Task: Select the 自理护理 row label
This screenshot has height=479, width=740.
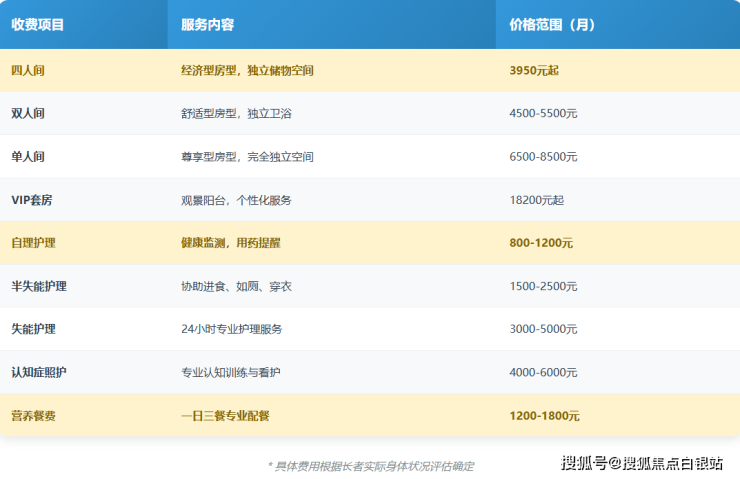Action: pos(33,243)
